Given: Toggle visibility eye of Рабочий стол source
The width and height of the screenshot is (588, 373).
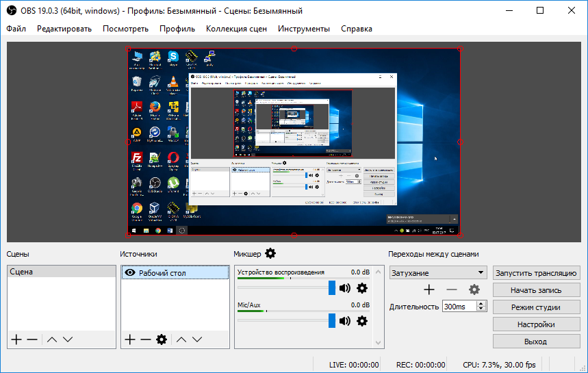Looking at the screenshot, I should [x=130, y=272].
